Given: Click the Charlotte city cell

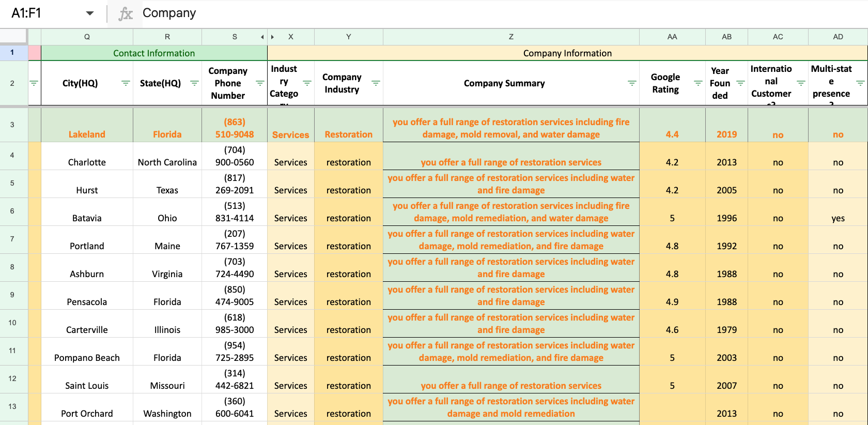Looking at the screenshot, I should 87,156.
